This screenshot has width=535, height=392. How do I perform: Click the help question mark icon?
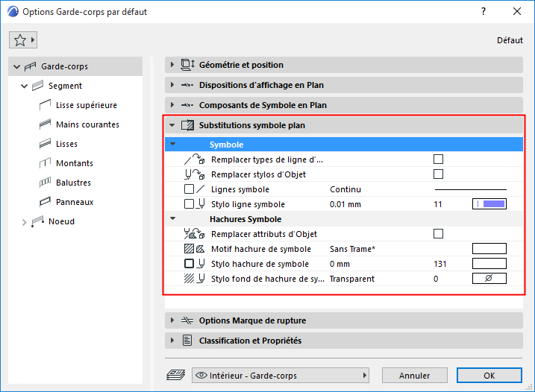tap(484, 12)
